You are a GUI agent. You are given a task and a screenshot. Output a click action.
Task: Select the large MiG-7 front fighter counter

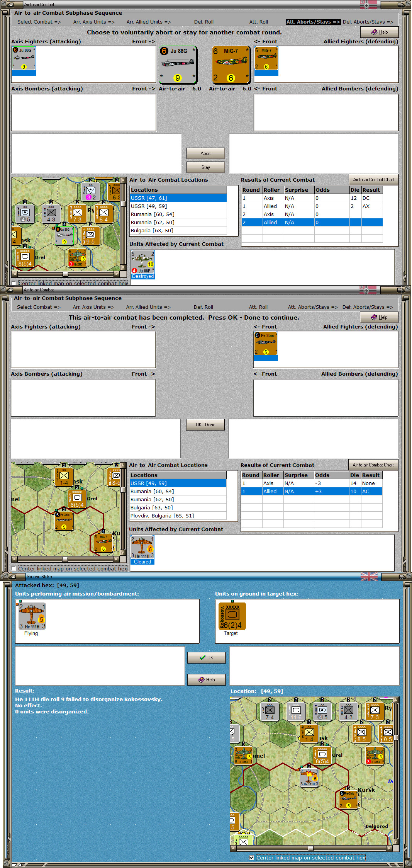click(x=231, y=65)
